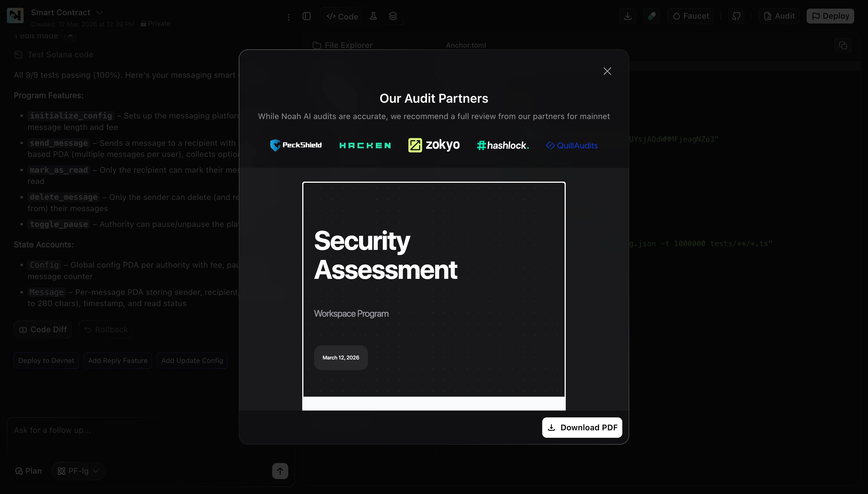Click the green pill icon near Faucet
The image size is (868, 494).
tap(652, 15)
